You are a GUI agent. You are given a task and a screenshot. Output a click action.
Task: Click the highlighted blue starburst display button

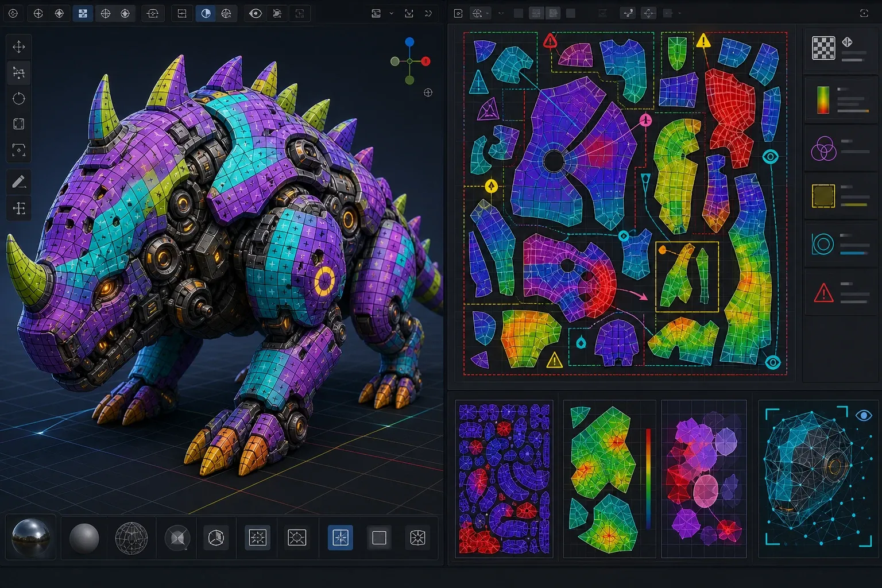coord(341,537)
